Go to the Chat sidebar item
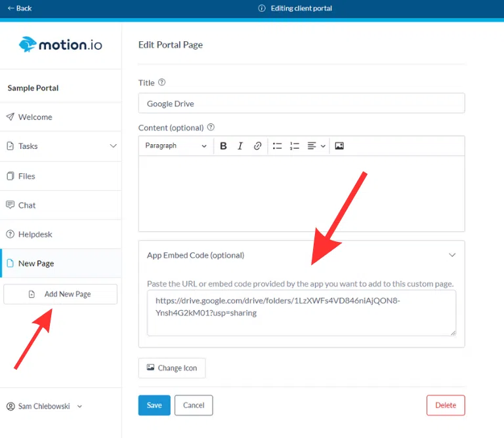504x438 pixels. pos(27,205)
